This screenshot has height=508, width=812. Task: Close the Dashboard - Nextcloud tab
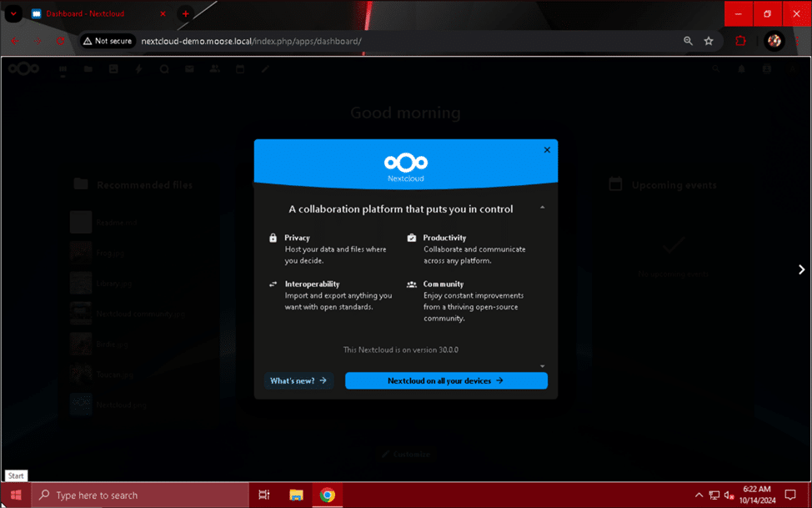pos(163,14)
